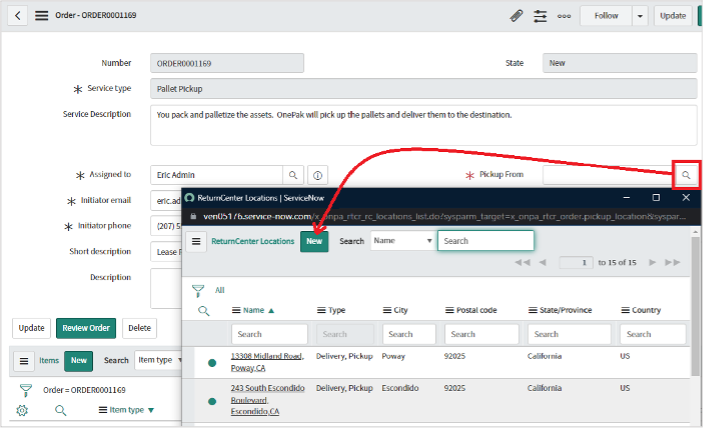The width and height of the screenshot is (704, 428).
Task: Click the Pickup From lookup magnifier
Action: coord(686,175)
